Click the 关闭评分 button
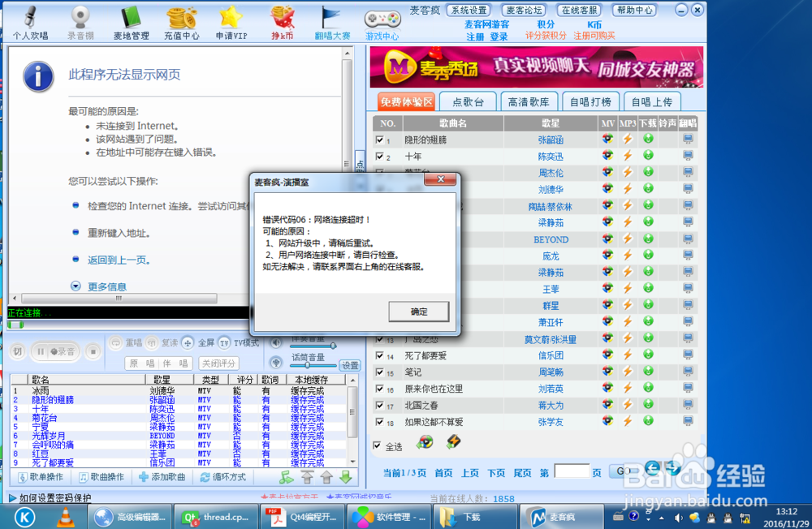Screen dimensions: 812x529 219,363
